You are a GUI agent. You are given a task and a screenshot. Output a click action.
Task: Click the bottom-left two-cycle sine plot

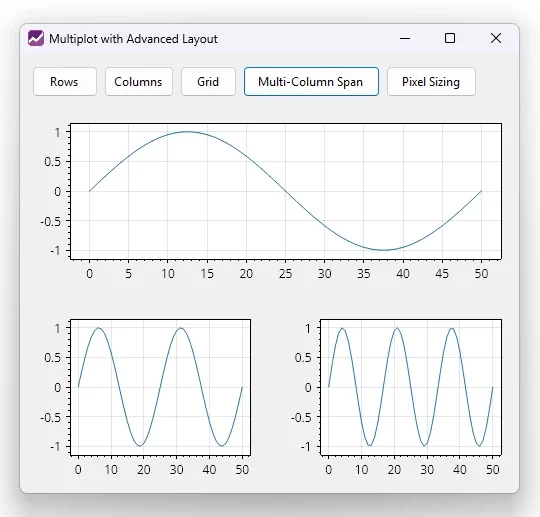(160, 387)
